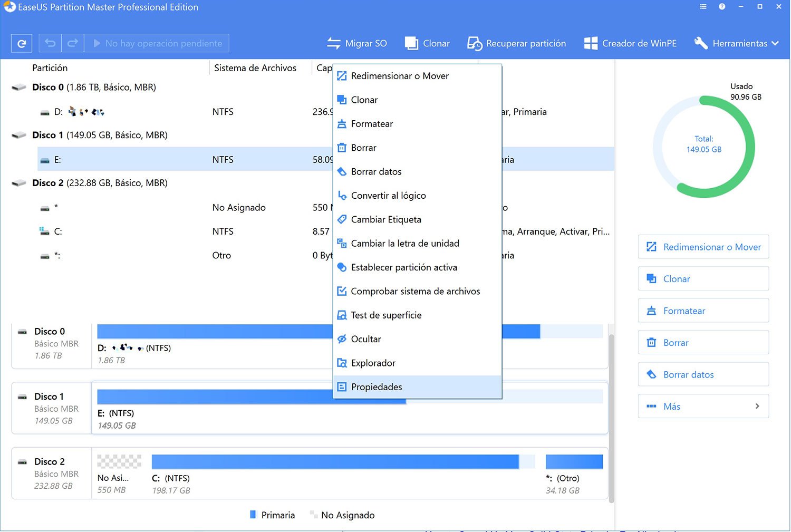Viewport: 791px width, 532px height.
Task: Click Redimensionar o Mover button in right panel
Action: click(x=703, y=247)
